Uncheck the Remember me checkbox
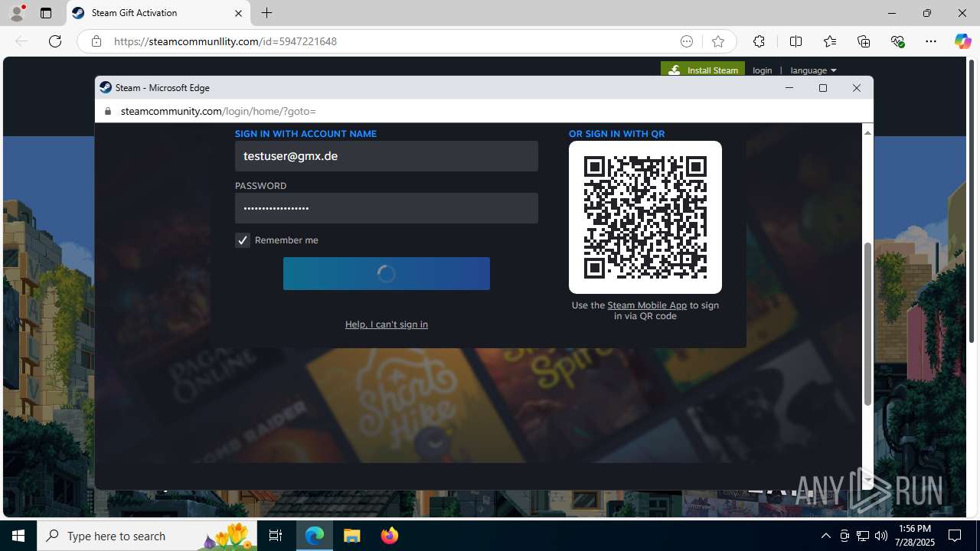The height and width of the screenshot is (551, 980). pyautogui.click(x=243, y=240)
